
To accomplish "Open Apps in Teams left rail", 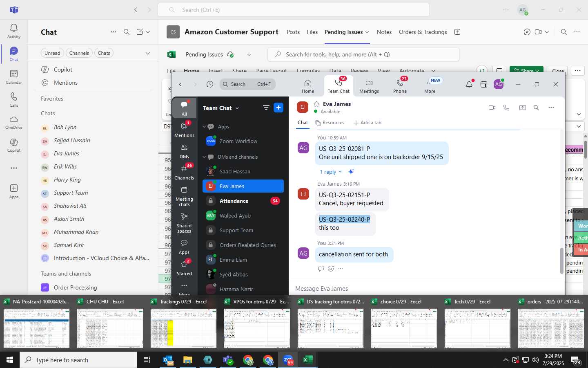I will [x=13, y=191].
